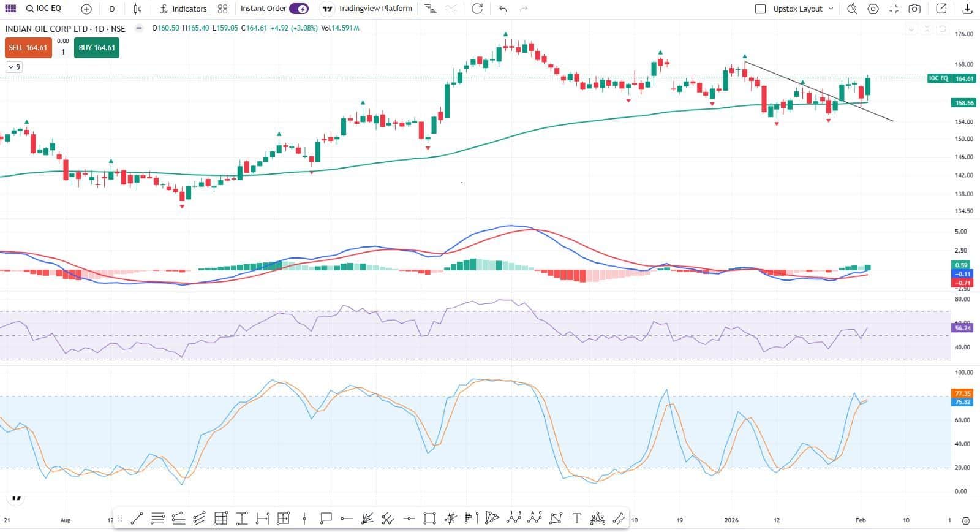Open the apps grid menu icon
The height and width of the screenshot is (532, 980).
tap(10, 9)
